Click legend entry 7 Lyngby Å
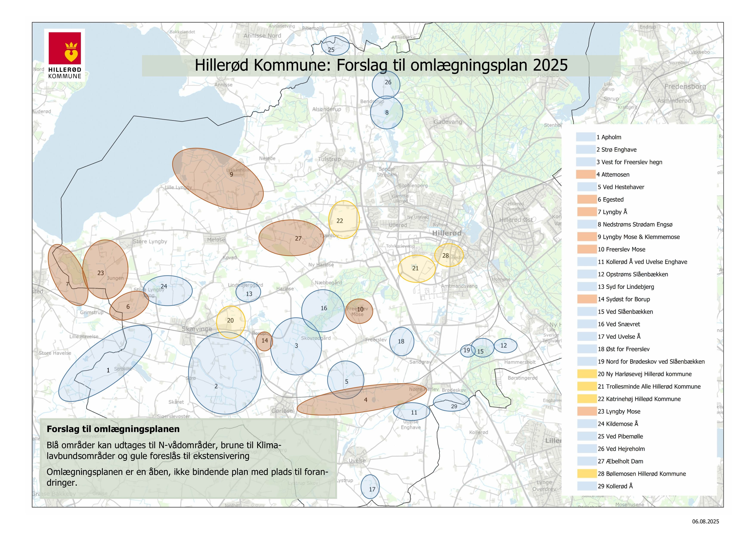756x535 pixels. [x=612, y=212]
